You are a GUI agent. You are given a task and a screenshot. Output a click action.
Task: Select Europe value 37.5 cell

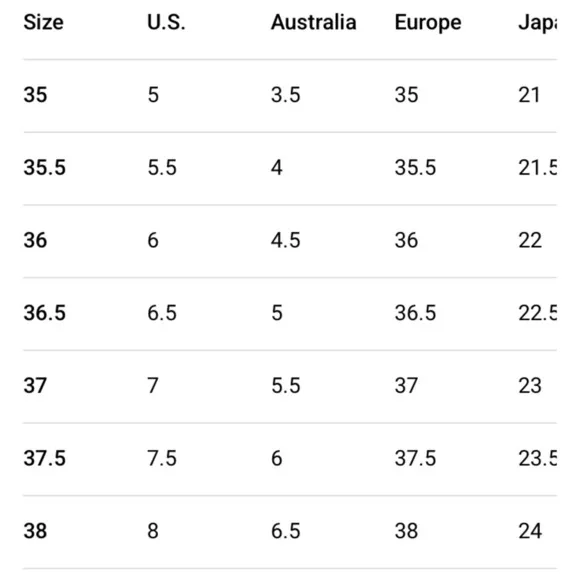(415, 458)
